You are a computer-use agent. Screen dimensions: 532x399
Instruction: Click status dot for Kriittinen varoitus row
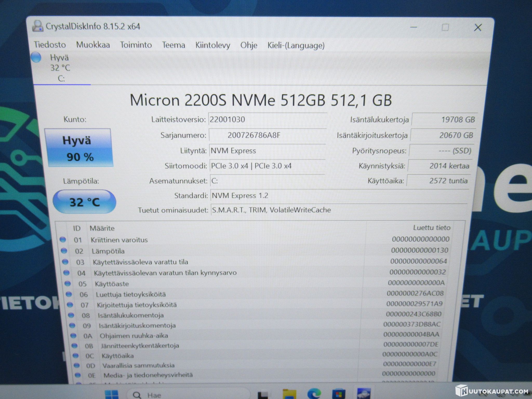(63, 240)
